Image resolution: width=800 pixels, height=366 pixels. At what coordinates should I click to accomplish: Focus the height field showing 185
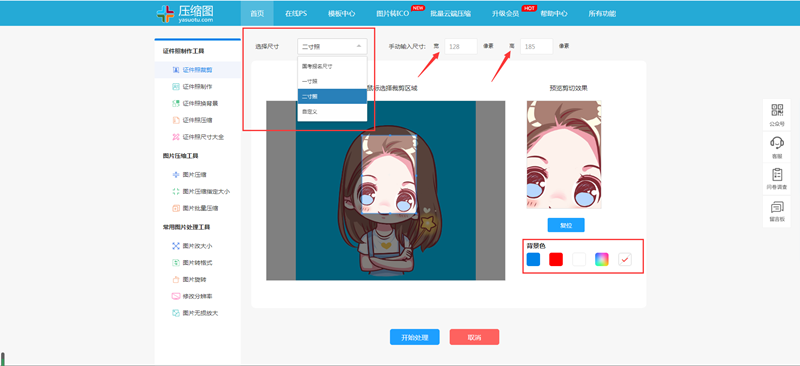coord(536,46)
